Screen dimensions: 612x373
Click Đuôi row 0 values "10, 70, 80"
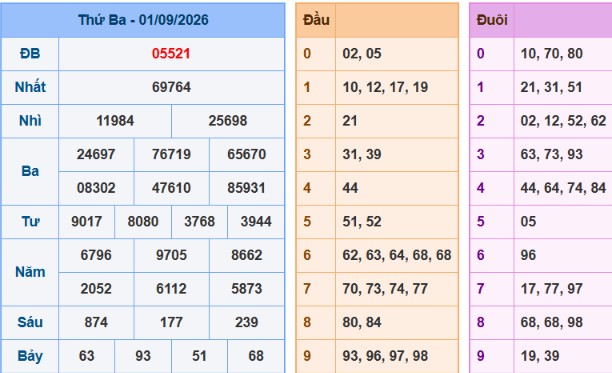point(552,53)
